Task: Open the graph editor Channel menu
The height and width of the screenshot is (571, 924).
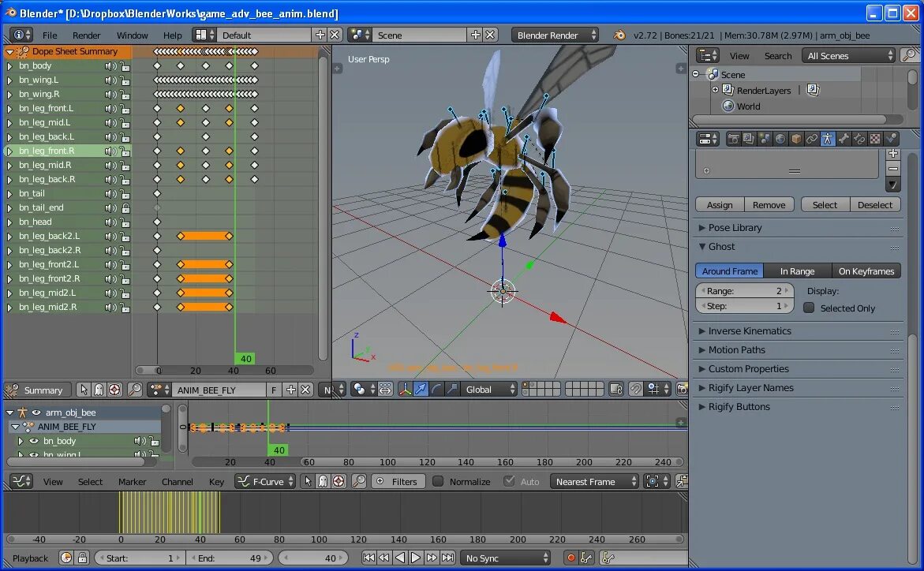Action: point(178,481)
